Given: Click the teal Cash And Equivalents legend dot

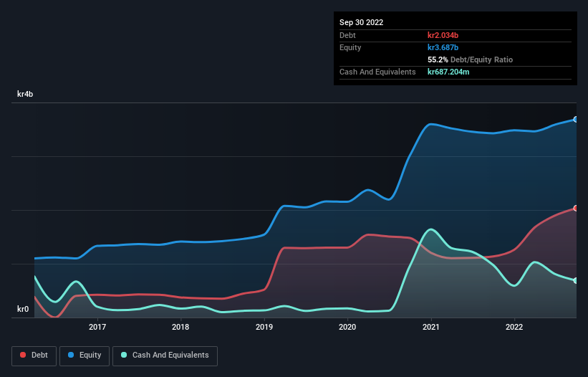Looking at the screenshot, I should click(x=124, y=355).
